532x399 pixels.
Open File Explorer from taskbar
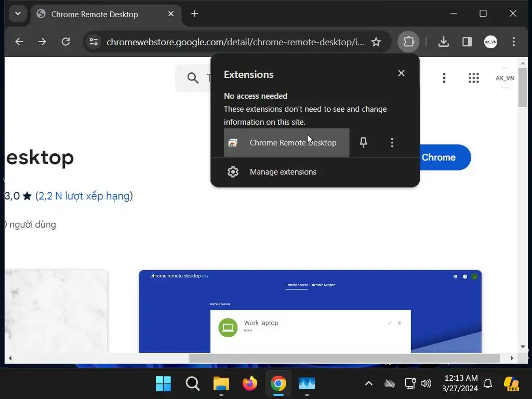(x=221, y=384)
